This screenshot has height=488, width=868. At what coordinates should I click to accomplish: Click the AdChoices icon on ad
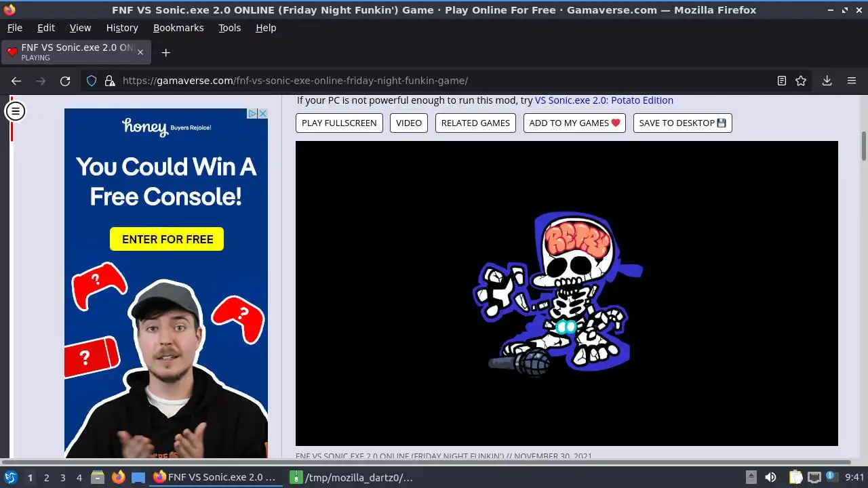tap(252, 114)
